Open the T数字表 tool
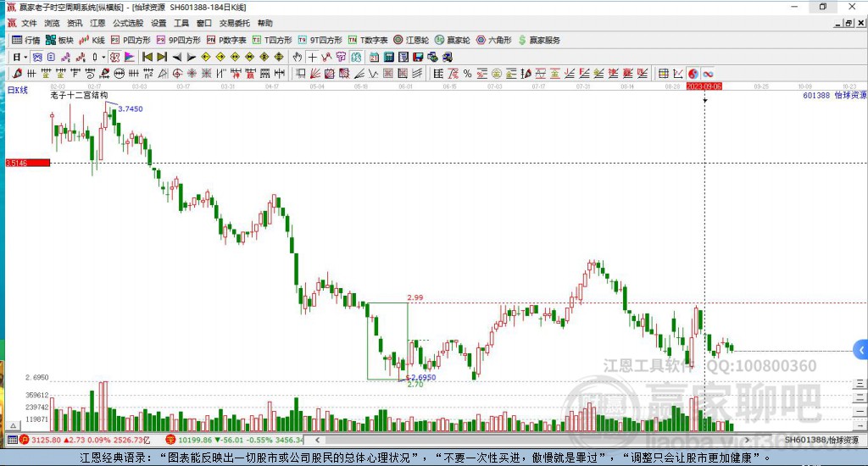This screenshot has height=466, width=868. coord(368,40)
